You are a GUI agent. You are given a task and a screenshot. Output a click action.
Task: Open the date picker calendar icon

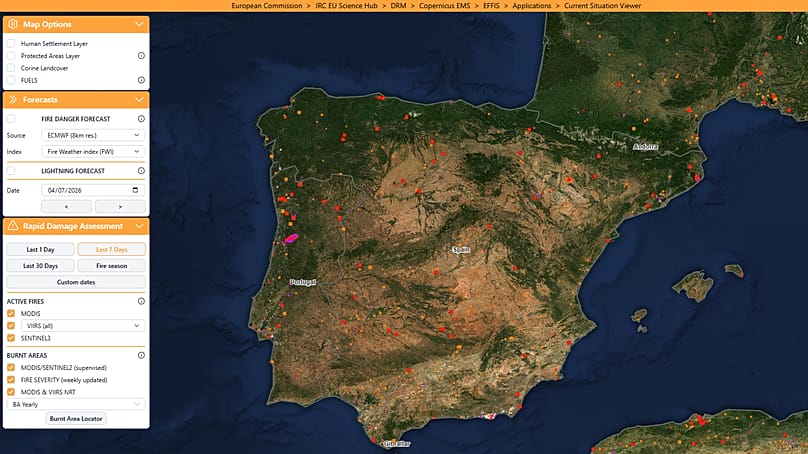click(136, 190)
